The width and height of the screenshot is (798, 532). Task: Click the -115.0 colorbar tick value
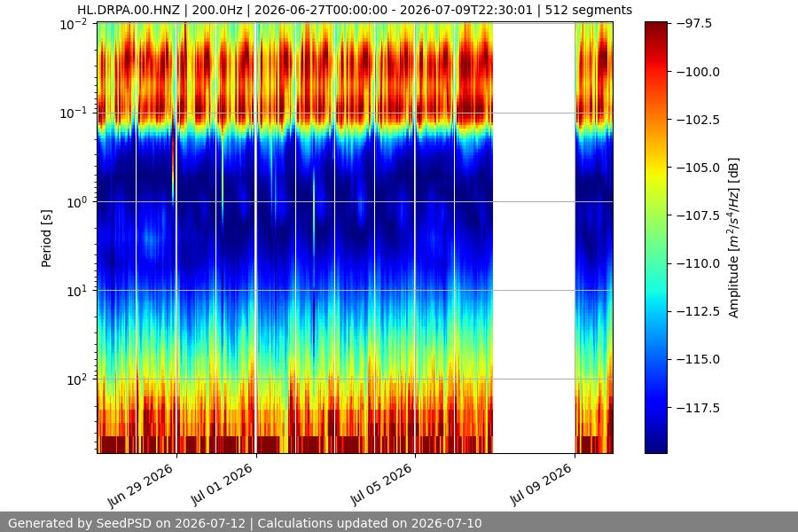point(699,359)
